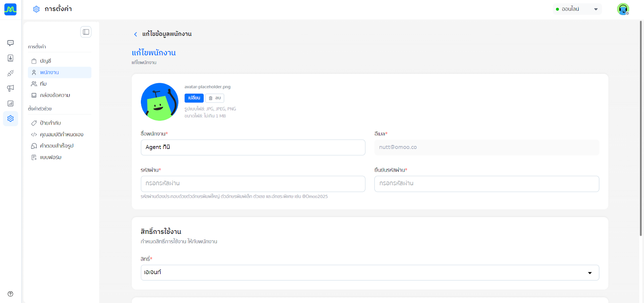This screenshot has width=644, height=303.
Task: Click the back arrow next to แก้ไขข้อมูลพนักงาน
Action: [136, 34]
